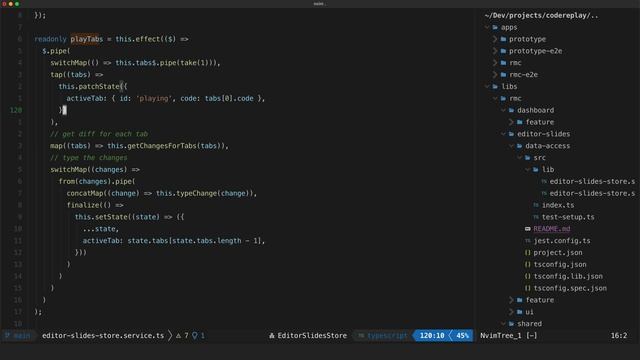Image resolution: width=640 pixels, height=360 pixels.
Task: Click the rmc-e2e folder icon
Action: [x=503, y=75]
